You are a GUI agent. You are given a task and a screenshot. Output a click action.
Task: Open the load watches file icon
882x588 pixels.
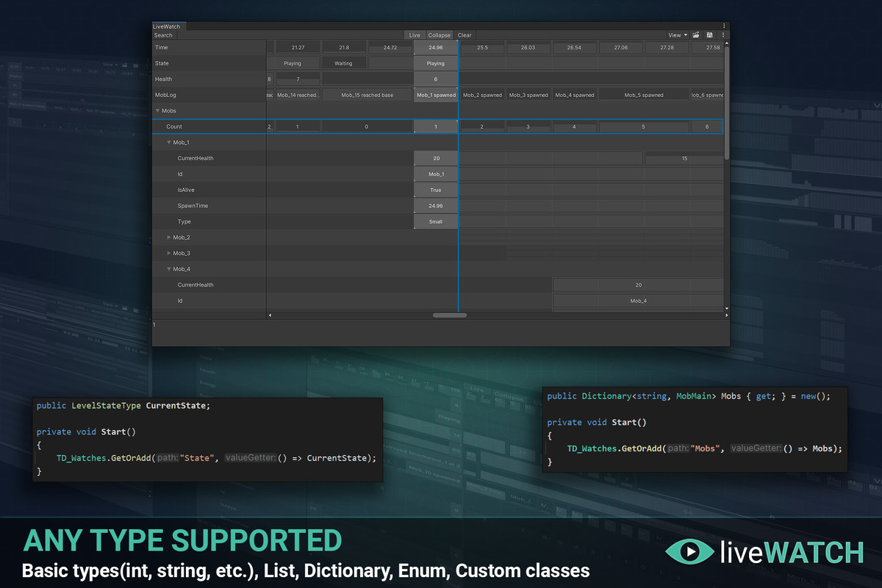click(x=696, y=35)
